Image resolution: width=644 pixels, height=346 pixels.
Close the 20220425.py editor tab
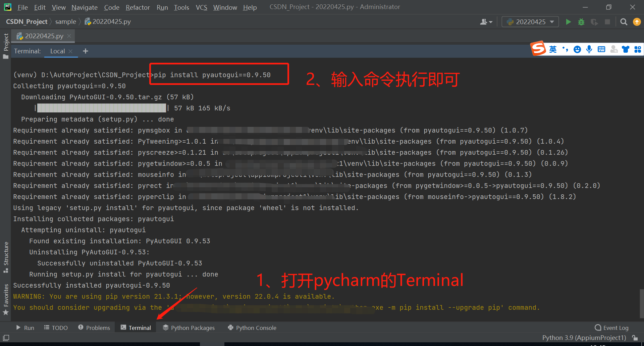[69, 36]
